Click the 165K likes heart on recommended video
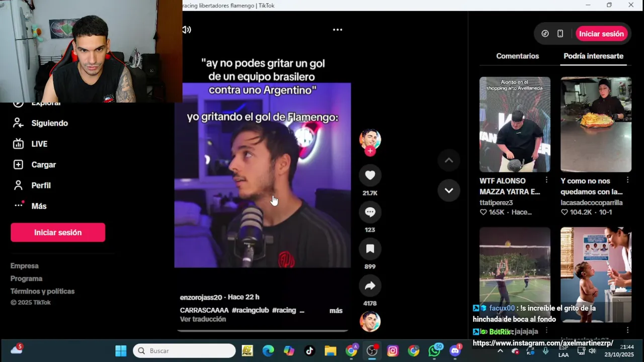This screenshot has width=644, height=362. tap(483, 212)
